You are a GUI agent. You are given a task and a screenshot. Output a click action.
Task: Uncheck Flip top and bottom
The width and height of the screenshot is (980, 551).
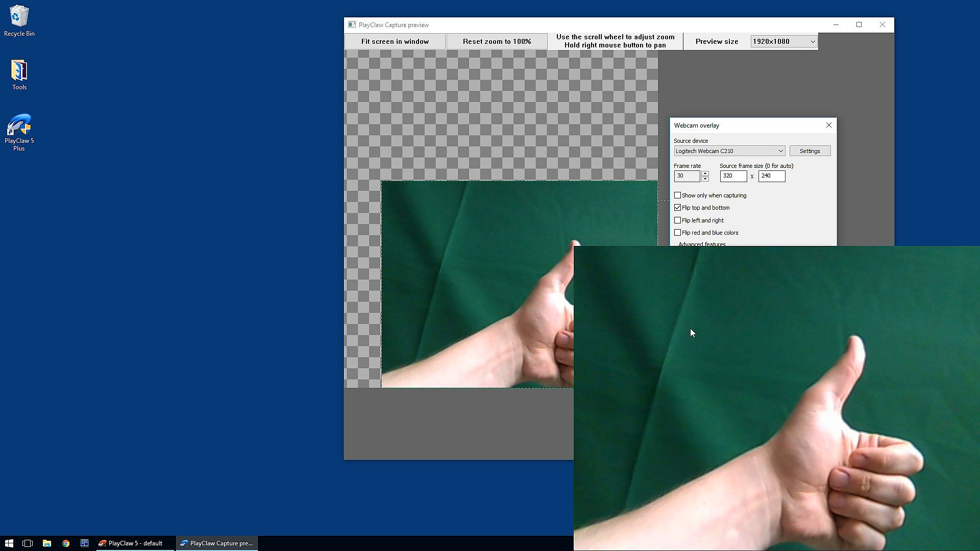click(x=677, y=208)
